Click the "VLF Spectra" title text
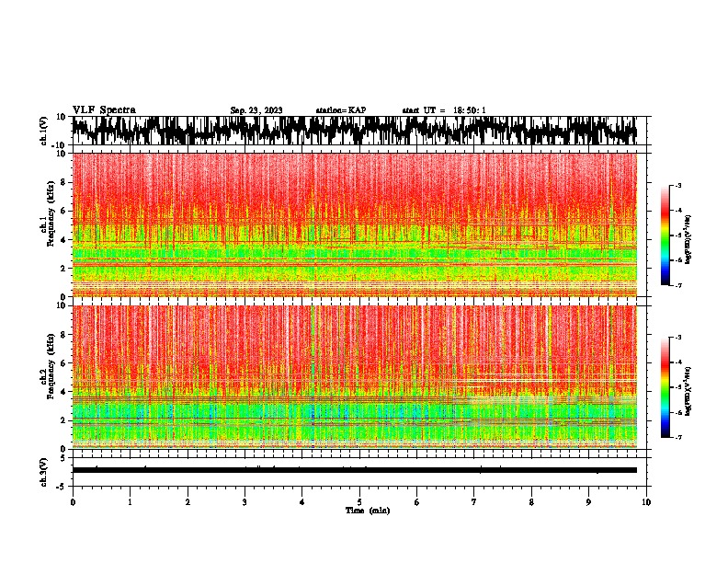The height and width of the screenshot is (563, 728). click(105, 110)
